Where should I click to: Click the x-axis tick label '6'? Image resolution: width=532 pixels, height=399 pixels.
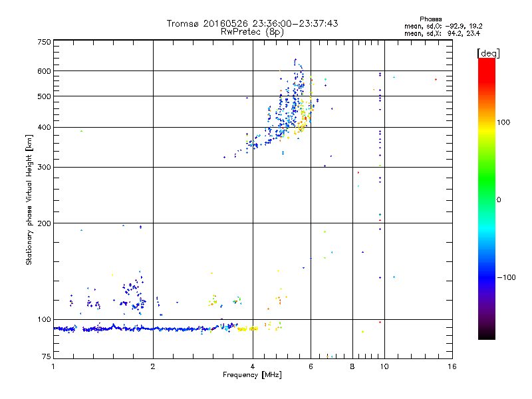311,366
